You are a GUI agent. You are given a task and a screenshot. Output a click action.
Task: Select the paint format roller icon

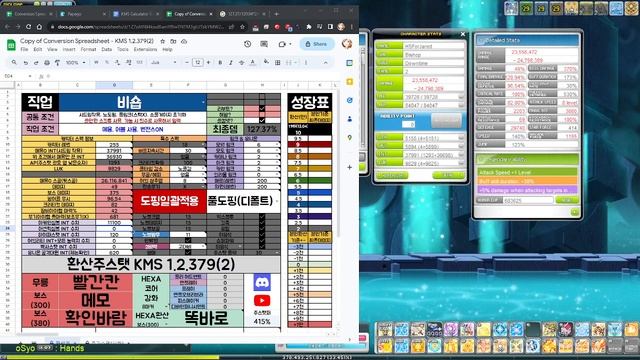click(57, 62)
